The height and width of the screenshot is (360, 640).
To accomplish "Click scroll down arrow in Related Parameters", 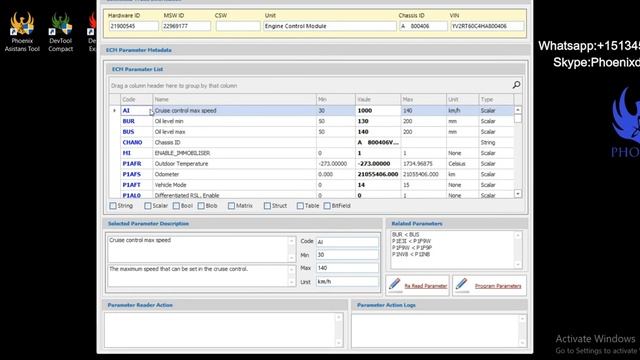I will pos(518,264).
